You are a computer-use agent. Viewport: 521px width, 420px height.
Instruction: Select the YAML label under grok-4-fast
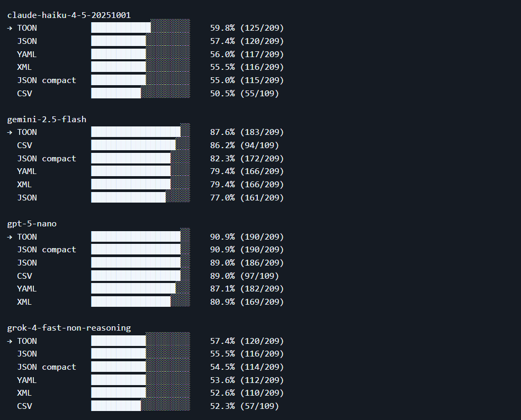(27, 380)
